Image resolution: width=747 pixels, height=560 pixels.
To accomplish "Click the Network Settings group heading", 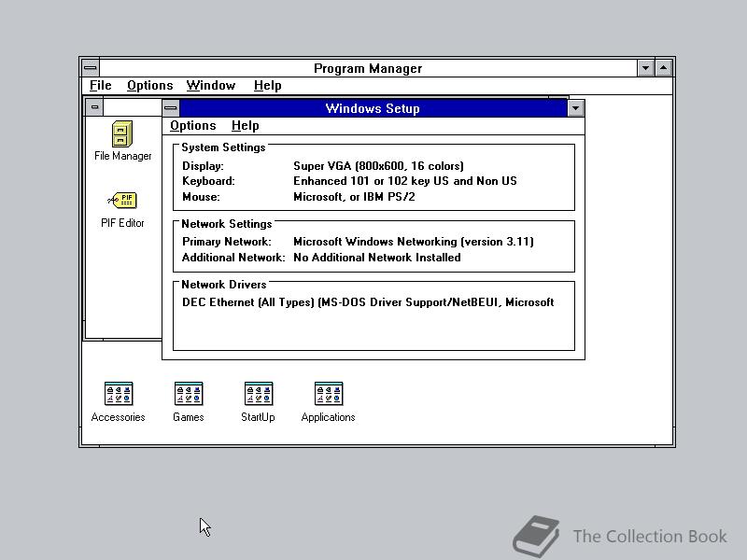I will point(227,224).
